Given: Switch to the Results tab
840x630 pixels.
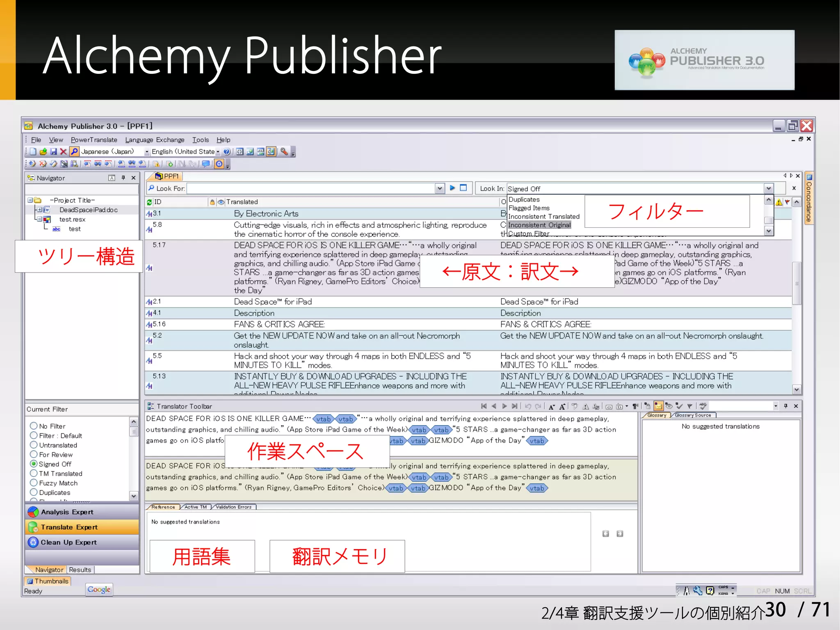Looking at the screenshot, I should pos(80,570).
